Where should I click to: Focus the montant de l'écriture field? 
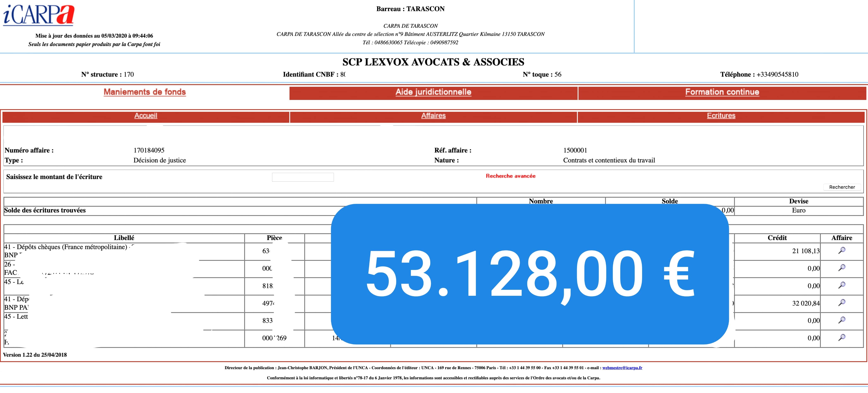tap(303, 177)
